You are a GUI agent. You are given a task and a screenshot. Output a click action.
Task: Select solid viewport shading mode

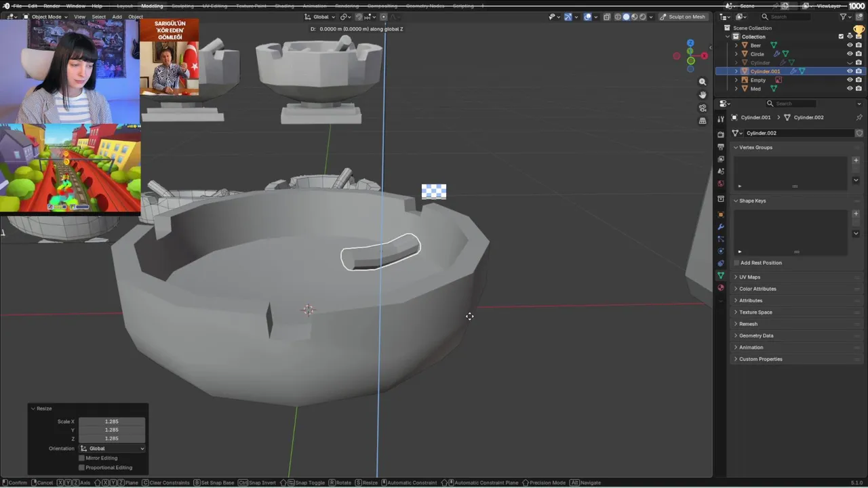click(626, 16)
